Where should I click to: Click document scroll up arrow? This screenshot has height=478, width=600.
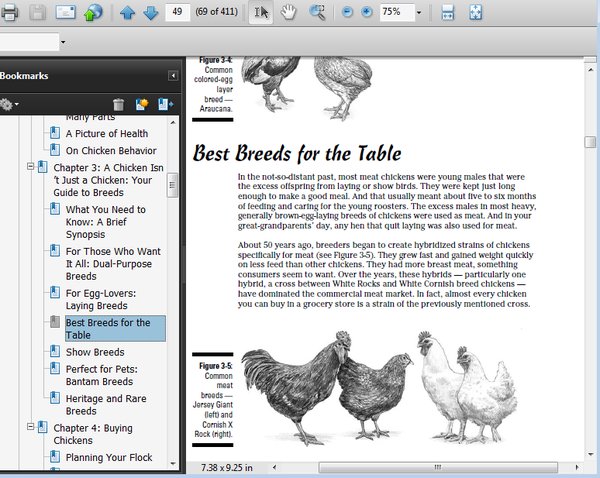591,70
